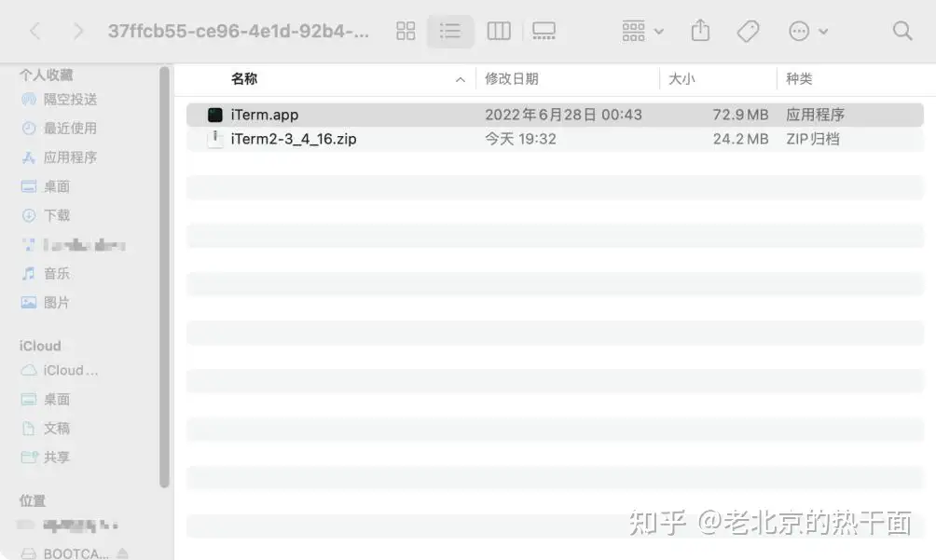The image size is (936, 560).
Task: Select the iTerm.app file row
Action: click(555, 115)
